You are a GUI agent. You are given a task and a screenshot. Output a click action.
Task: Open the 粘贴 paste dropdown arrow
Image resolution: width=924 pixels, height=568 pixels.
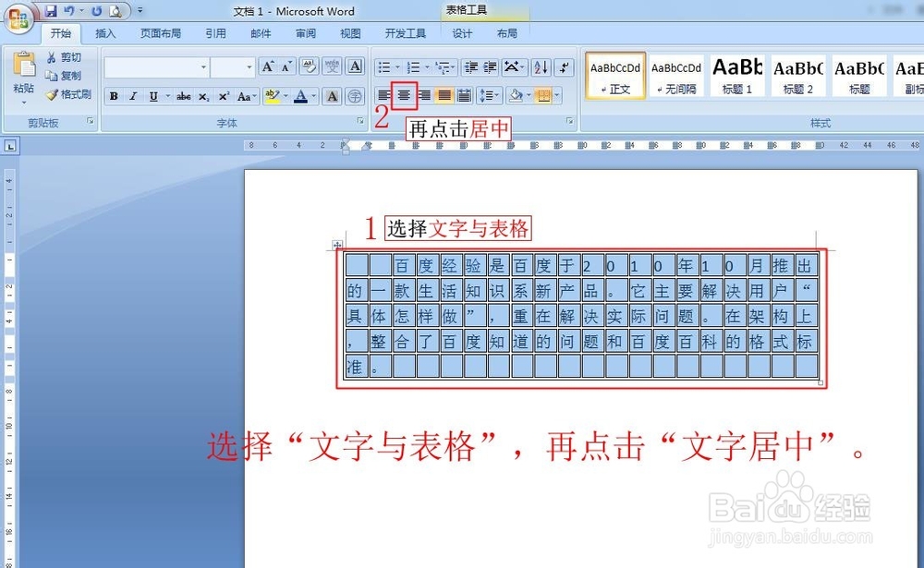(24, 103)
